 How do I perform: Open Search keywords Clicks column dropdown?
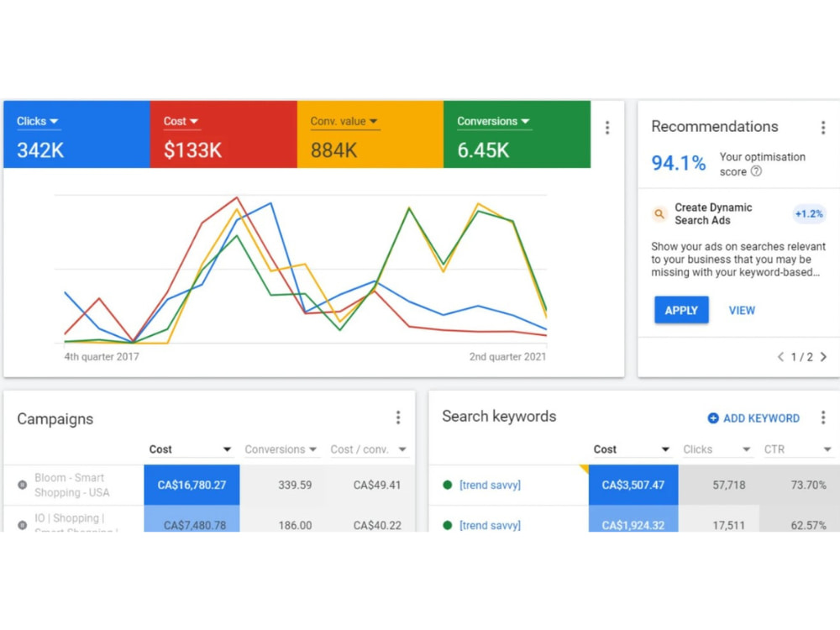click(717, 449)
